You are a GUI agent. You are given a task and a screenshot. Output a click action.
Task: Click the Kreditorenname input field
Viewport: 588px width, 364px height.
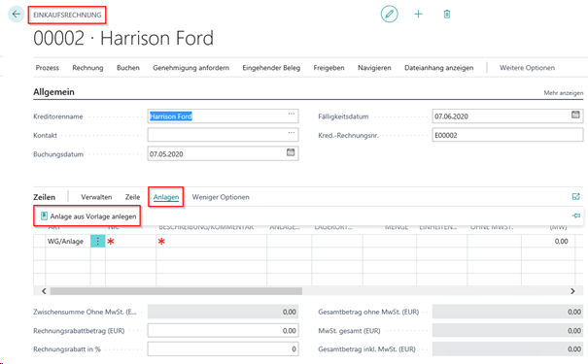tap(223, 116)
